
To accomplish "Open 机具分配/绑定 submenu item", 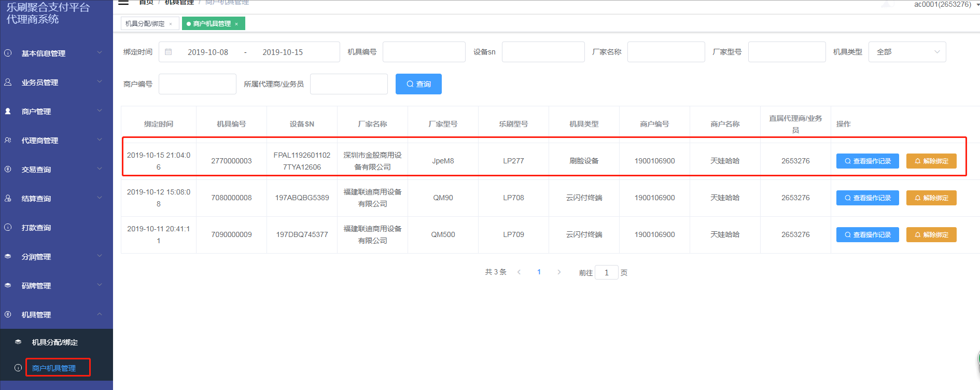I will (57, 342).
